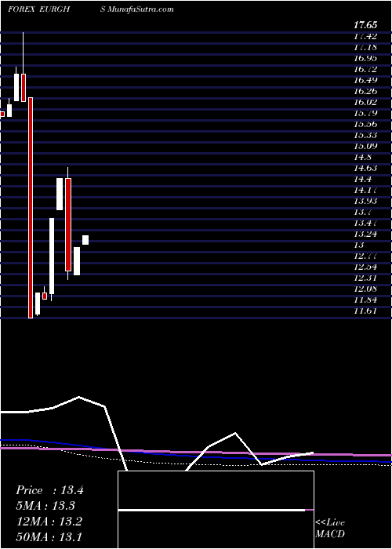This screenshot has height=549, width=392.
Task: Select the 15.33 price label
Action: coord(365,135)
